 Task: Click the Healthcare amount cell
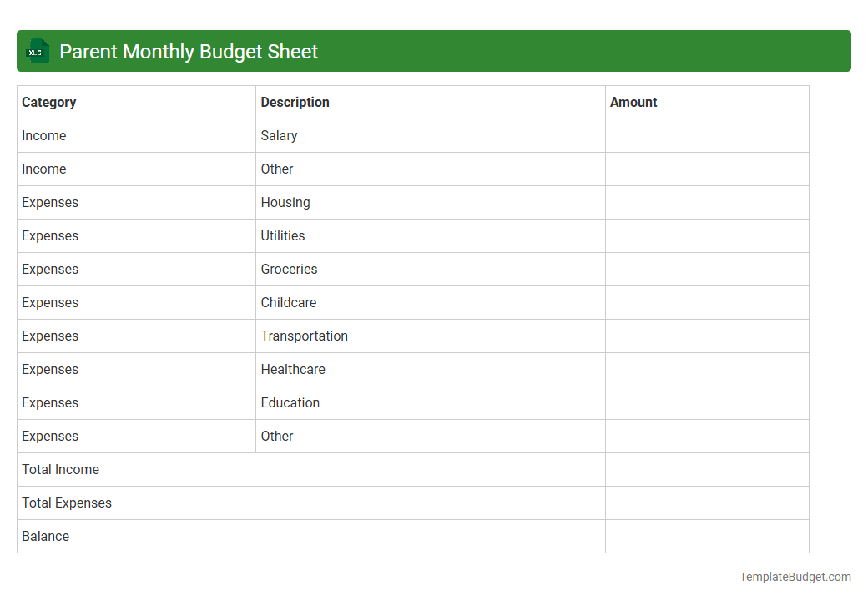tap(707, 369)
